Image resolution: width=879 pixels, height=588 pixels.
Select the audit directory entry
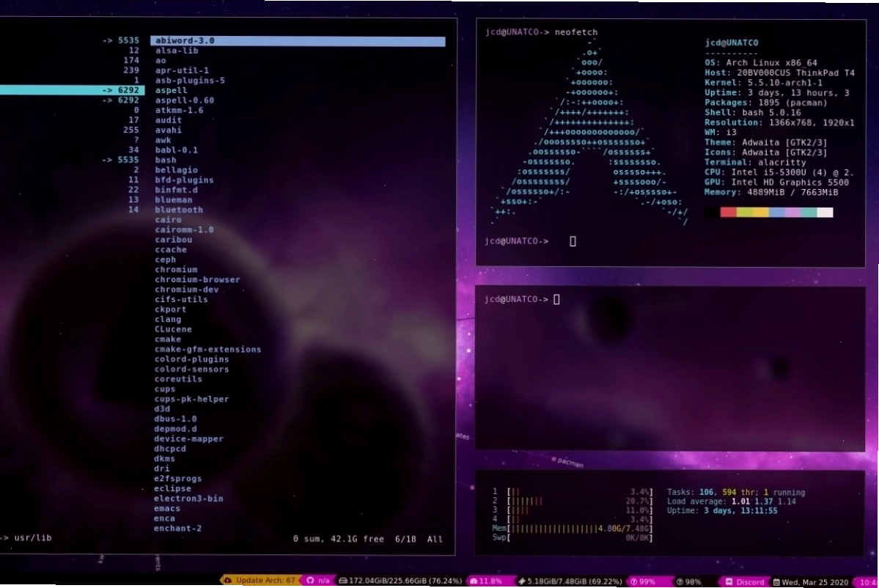click(x=168, y=120)
